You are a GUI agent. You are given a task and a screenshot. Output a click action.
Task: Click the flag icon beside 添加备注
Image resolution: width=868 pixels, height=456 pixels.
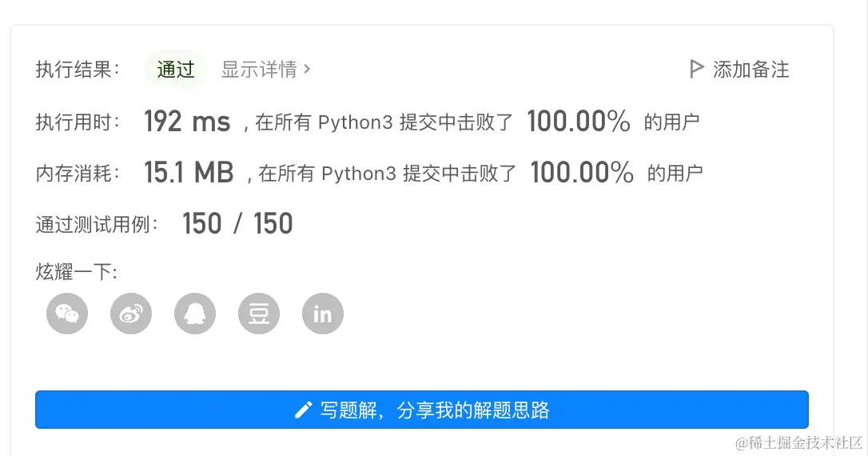(x=696, y=70)
